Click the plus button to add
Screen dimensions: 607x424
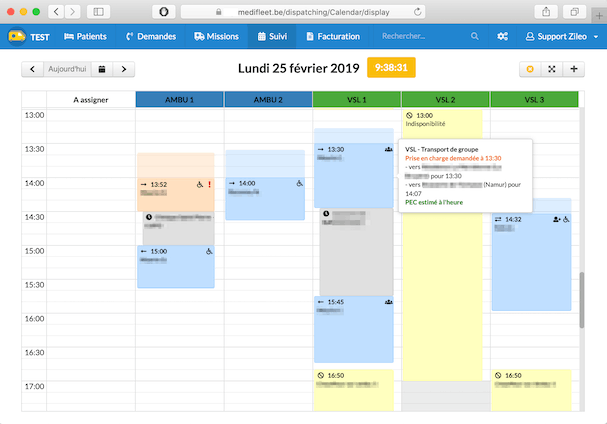tap(574, 69)
